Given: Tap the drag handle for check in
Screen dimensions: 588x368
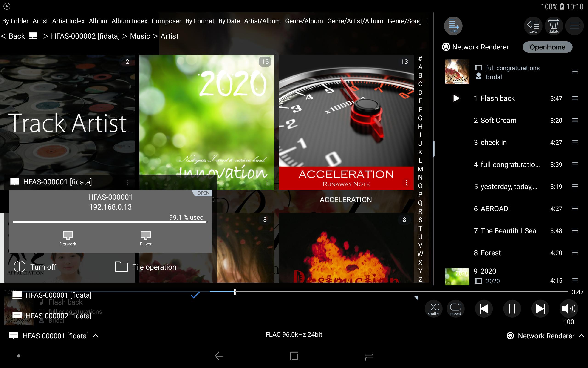Looking at the screenshot, I should point(575,142).
